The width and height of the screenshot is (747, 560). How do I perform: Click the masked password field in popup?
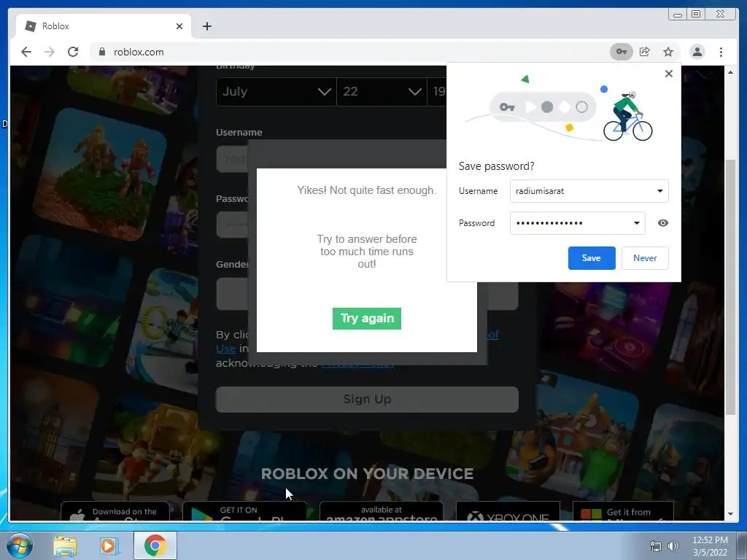tap(578, 223)
